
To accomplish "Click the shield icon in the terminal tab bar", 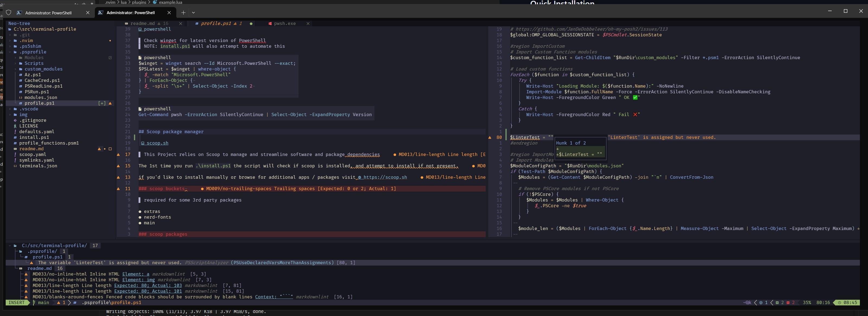I will point(9,12).
